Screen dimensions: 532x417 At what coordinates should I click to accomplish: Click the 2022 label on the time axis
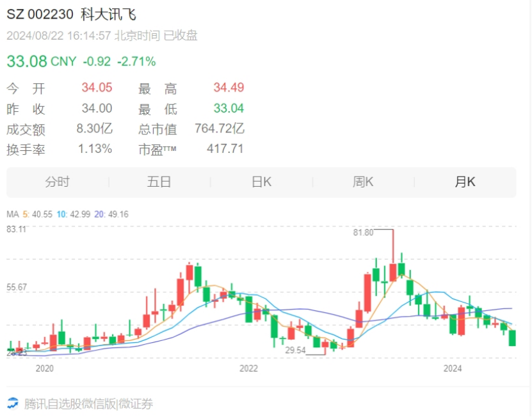248,368
